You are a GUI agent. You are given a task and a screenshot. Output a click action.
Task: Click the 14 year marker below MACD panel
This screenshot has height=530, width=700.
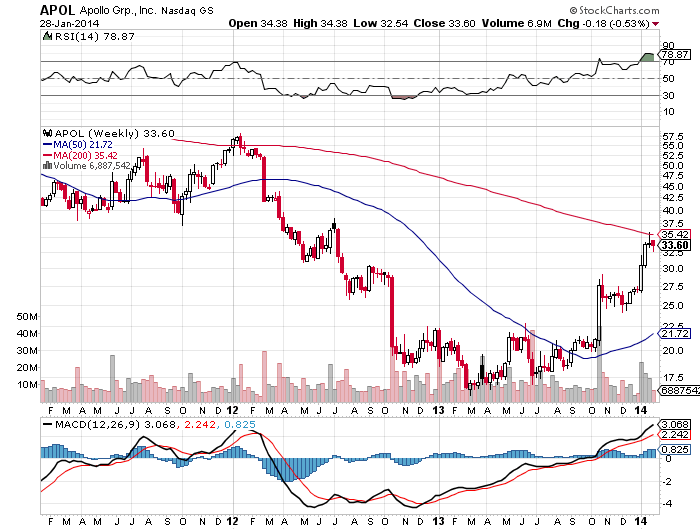click(641, 521)
